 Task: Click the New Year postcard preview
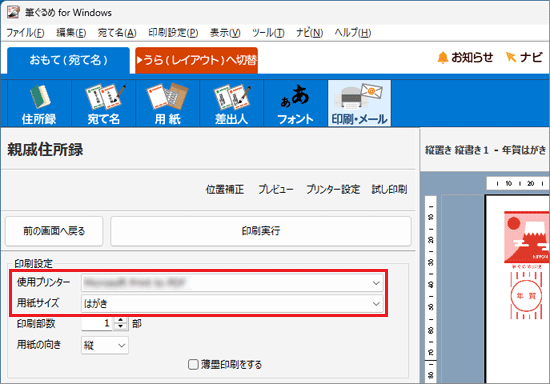518,289
